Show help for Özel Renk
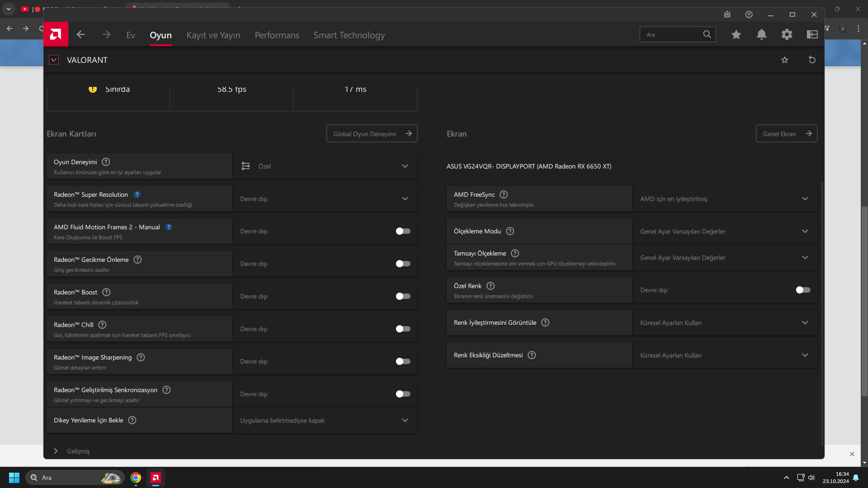The height and width of the screenshot is (488, 868). (x=491, y=286)
